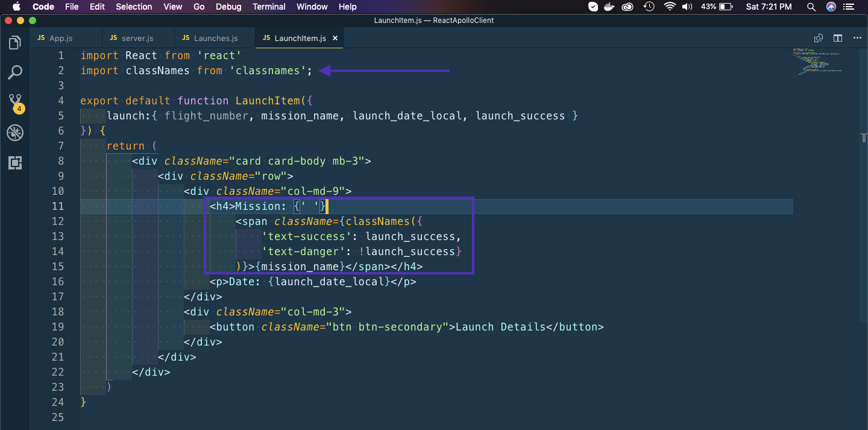
Task: Click the checkmark app icon in menu bar
Action: (593, 7)
